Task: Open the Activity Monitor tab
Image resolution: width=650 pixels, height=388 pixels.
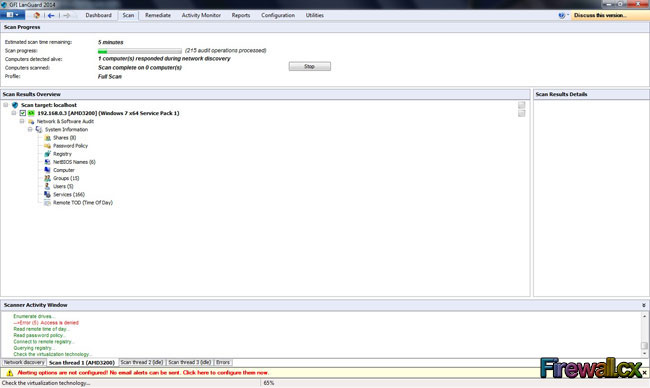Action: click(x=201, y=15)
